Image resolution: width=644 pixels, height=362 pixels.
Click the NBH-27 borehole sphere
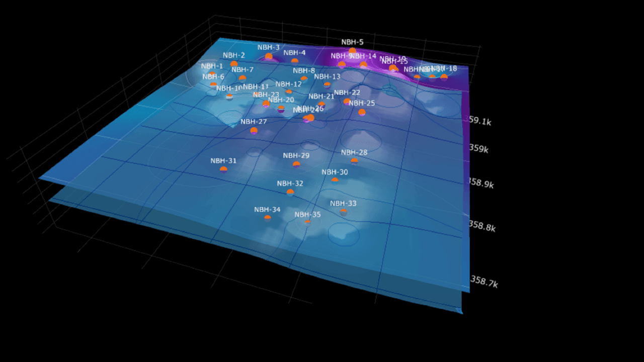pos(254,131)
